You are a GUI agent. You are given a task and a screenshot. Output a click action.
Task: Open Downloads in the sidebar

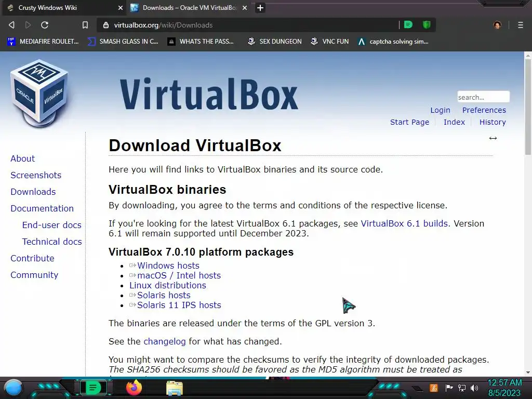pos(33,192)
